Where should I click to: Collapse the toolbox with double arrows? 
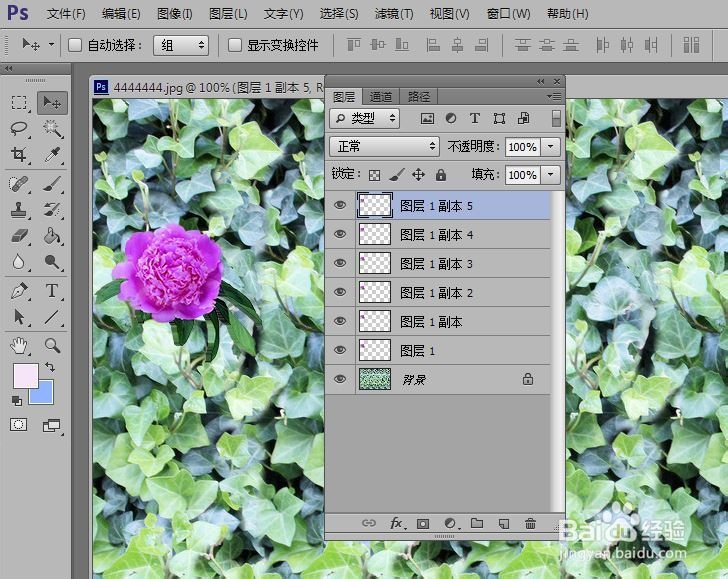click(x=8, y=69)
